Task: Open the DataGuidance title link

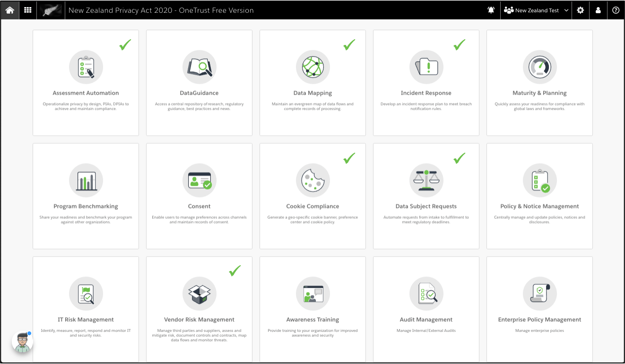Action: click(200, 93)
